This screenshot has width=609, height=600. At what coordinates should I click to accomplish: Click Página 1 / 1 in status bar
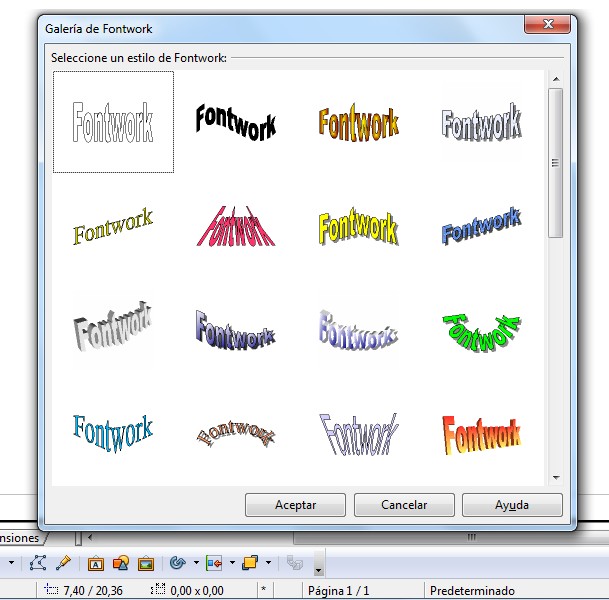coord(338,591)
